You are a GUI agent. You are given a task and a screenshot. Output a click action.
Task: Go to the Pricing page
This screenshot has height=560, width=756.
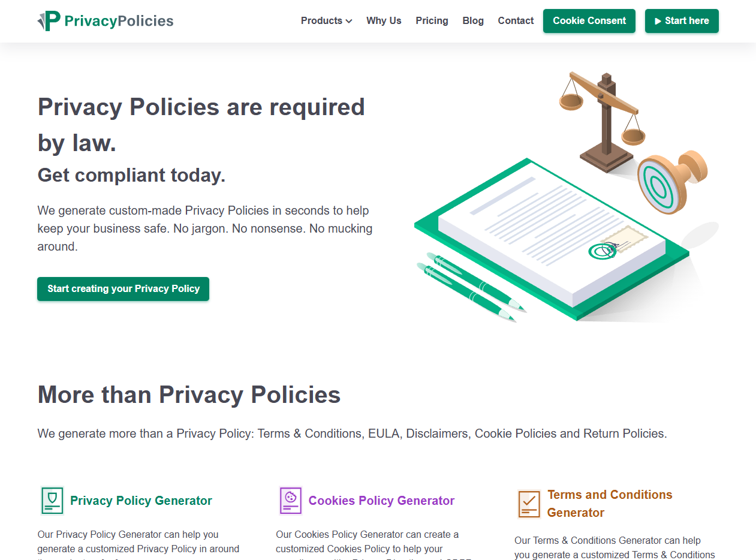(x=432, y=21)
